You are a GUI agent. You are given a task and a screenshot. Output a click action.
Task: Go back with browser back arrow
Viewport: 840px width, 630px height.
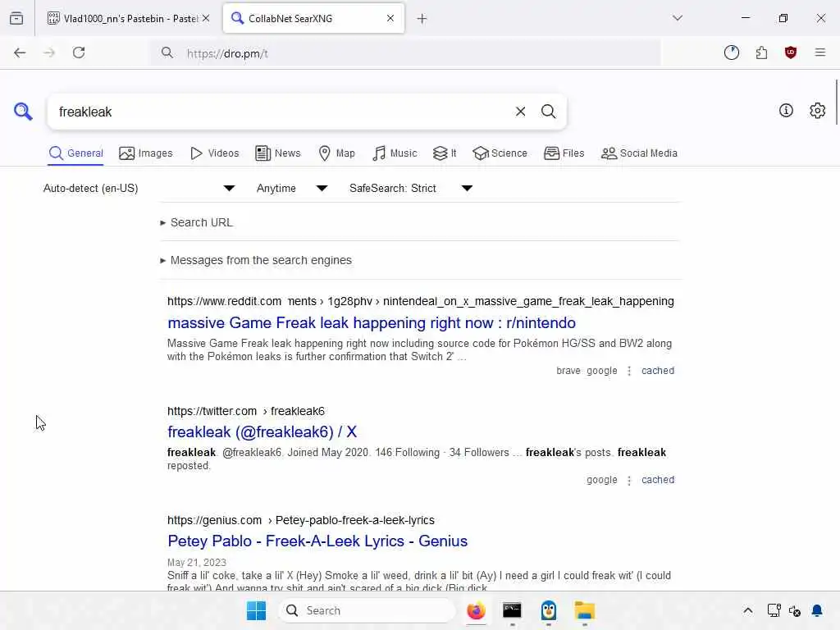coord(20,52)
